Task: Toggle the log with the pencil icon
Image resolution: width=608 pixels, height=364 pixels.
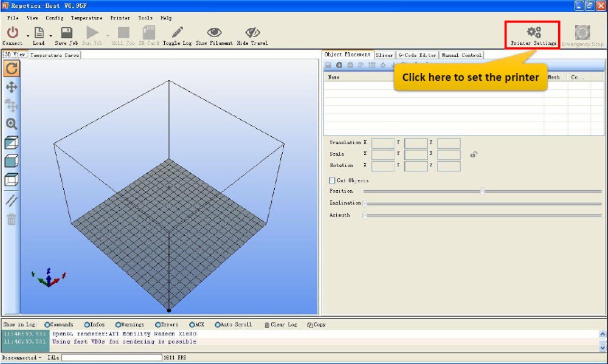Action: pos(178,33)
